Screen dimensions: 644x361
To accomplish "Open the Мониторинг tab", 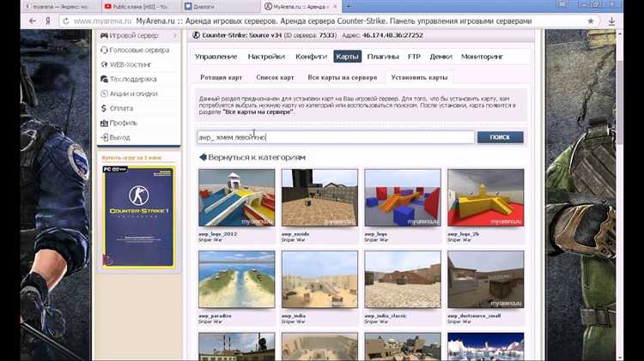I will [x=482, y=57].
